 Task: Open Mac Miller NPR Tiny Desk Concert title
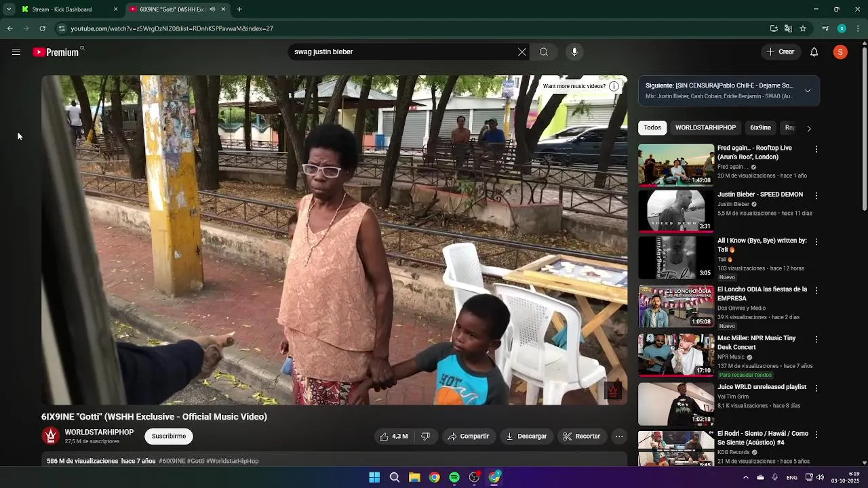pos(756,343)
